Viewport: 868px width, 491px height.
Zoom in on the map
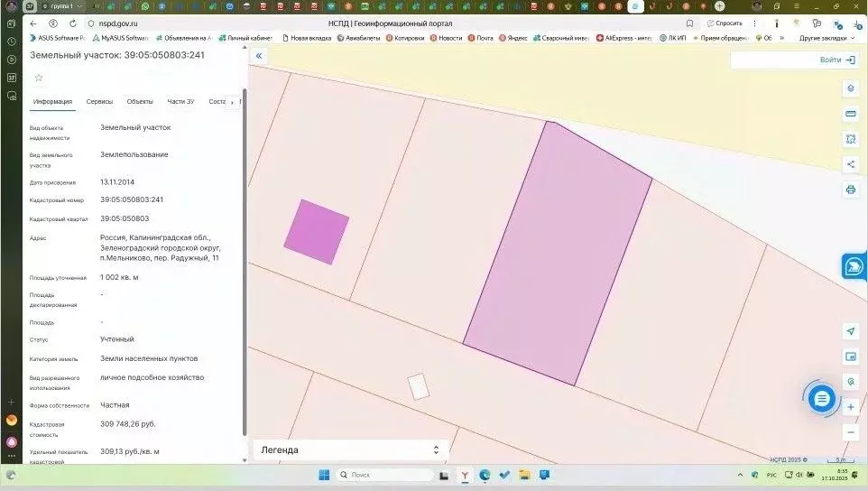[x=850, y=407]
